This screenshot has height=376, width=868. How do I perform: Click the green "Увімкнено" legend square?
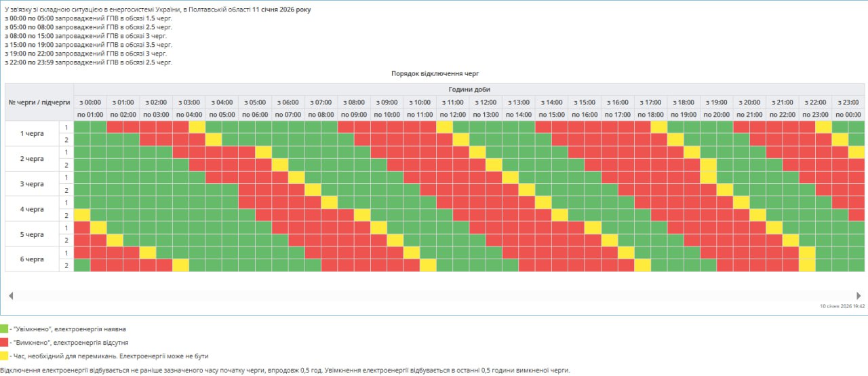pyautogui.click(x=4, y=329)
